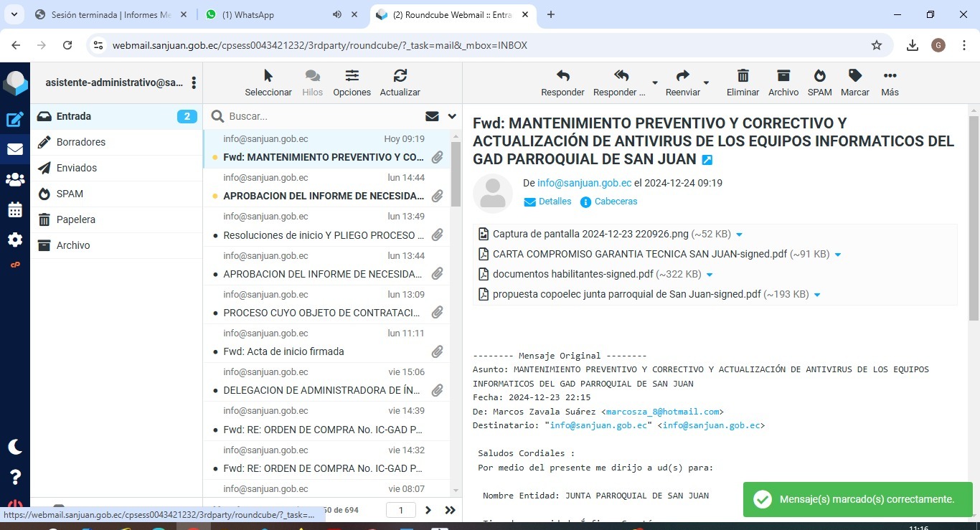
Task: Refresh mail list with Actualizar icon
Action: pos(400,76)
